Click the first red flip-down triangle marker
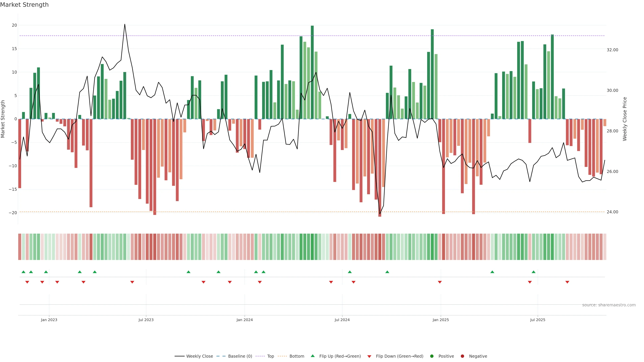The height and width of the screenshot is (362, 644). coord(27,282)
